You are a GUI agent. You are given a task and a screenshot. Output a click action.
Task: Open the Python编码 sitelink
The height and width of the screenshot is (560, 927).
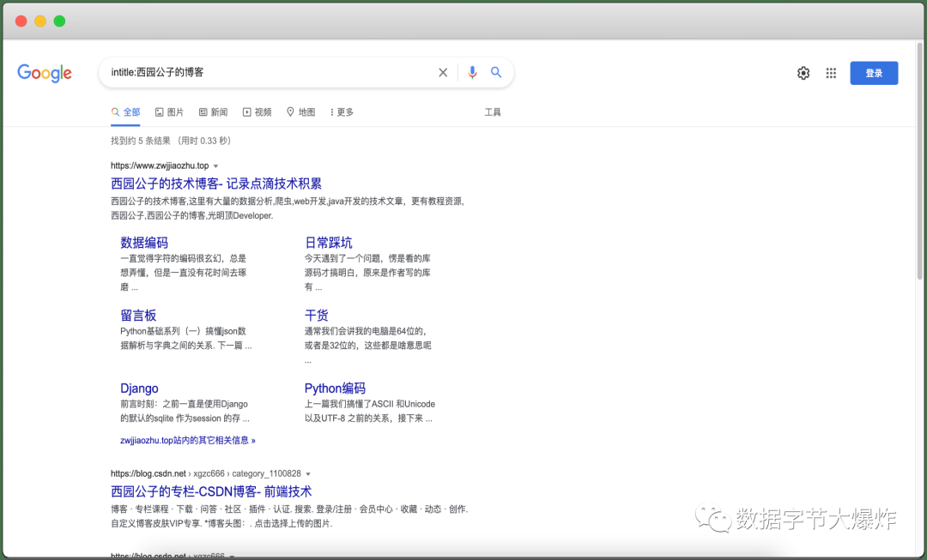point(335,388)
